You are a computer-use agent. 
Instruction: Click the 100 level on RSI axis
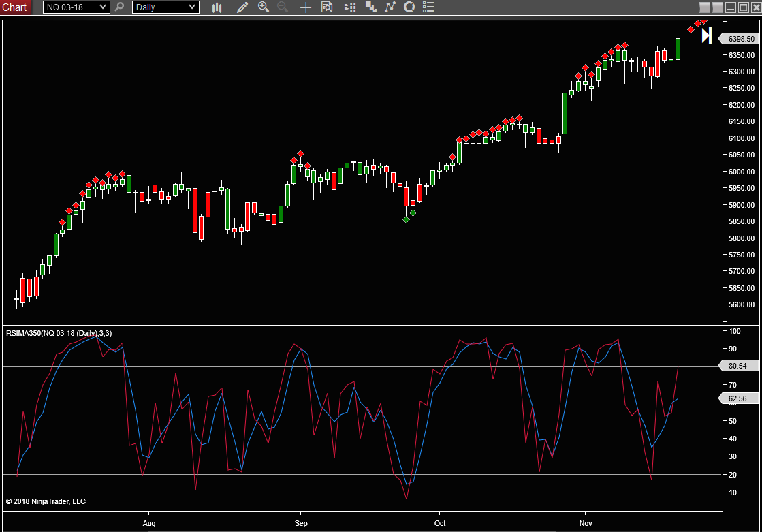735,331
